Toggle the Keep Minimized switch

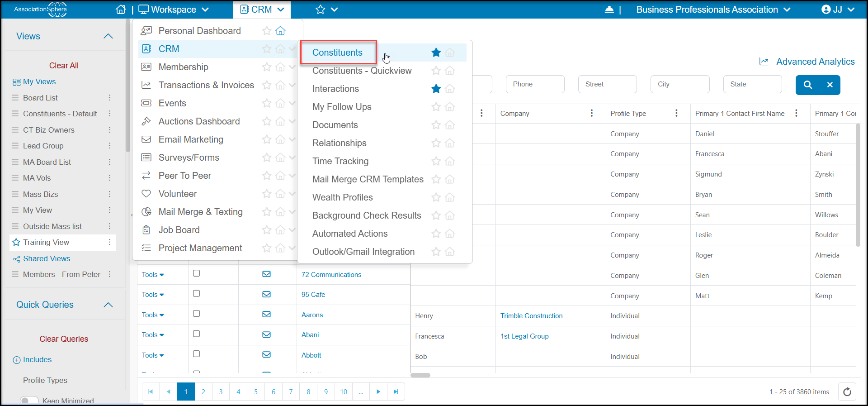(x=29, y=400)
